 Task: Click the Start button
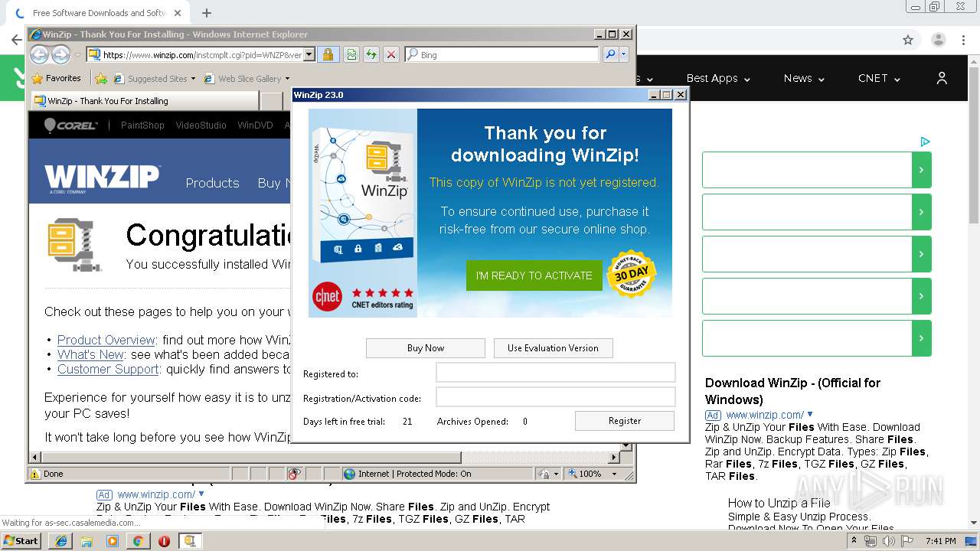(21, 541)
